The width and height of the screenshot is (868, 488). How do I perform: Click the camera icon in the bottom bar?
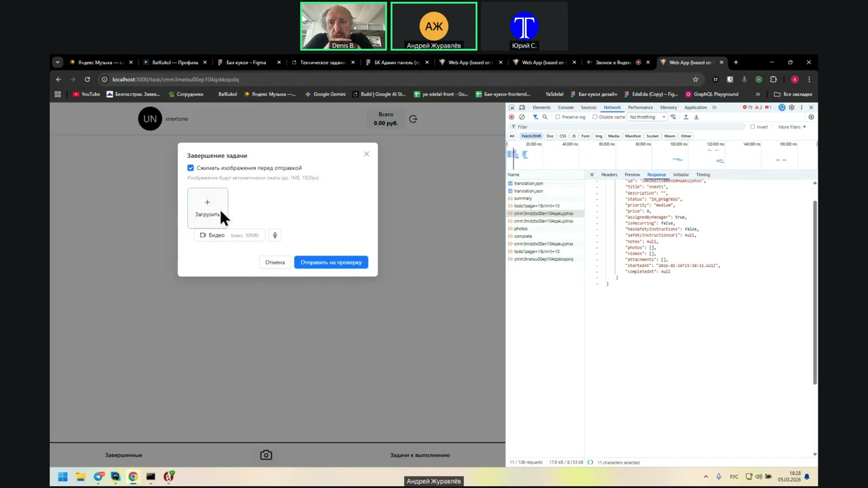[266, 455]
